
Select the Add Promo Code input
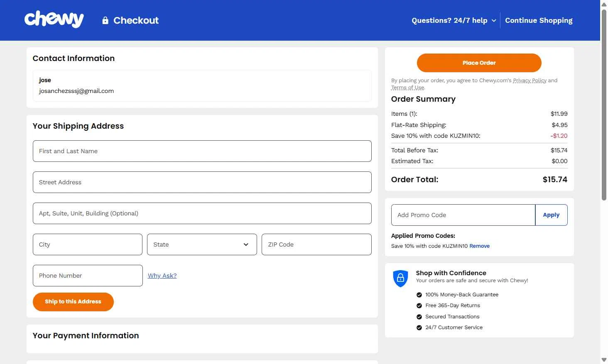pyautogui.click(x=463, y=215)
